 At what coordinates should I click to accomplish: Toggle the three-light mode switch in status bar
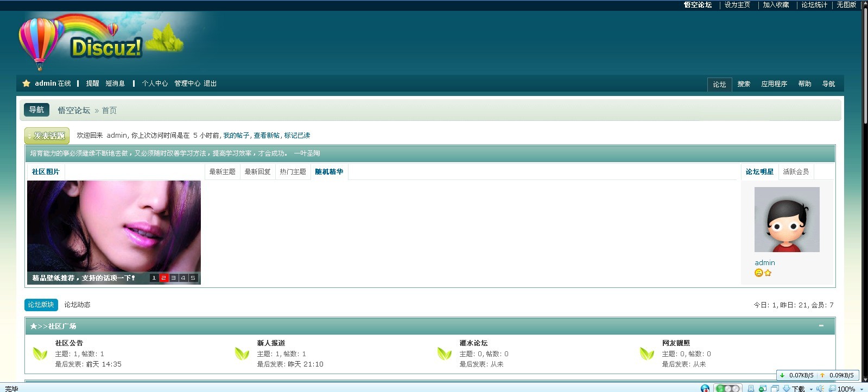[728, 388]
